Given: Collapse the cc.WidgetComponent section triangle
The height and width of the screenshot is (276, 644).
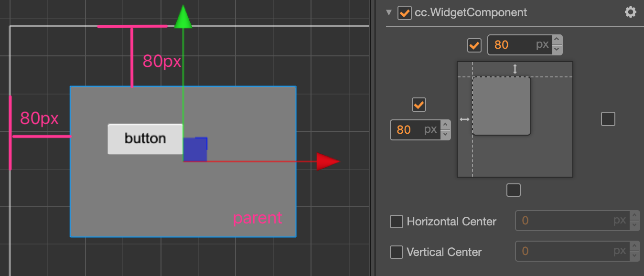Looking at the screenshot, I should tap(389, 12).
